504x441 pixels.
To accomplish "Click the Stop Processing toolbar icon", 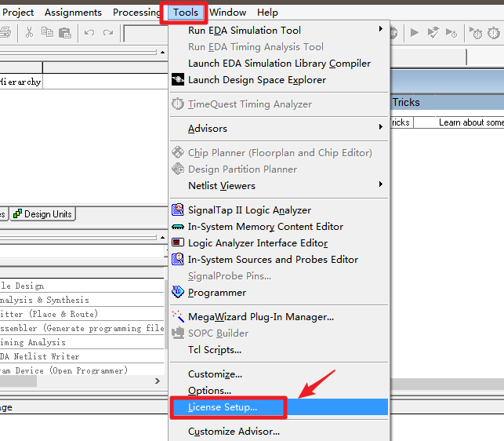I will [x=394, y=33].
